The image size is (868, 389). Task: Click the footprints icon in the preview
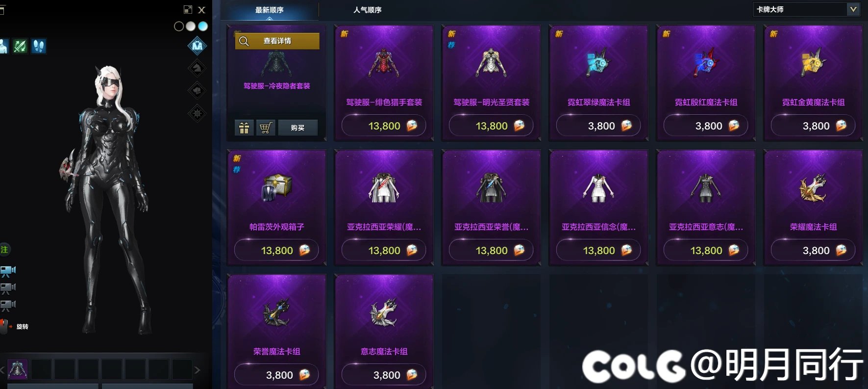pos(38,46)
